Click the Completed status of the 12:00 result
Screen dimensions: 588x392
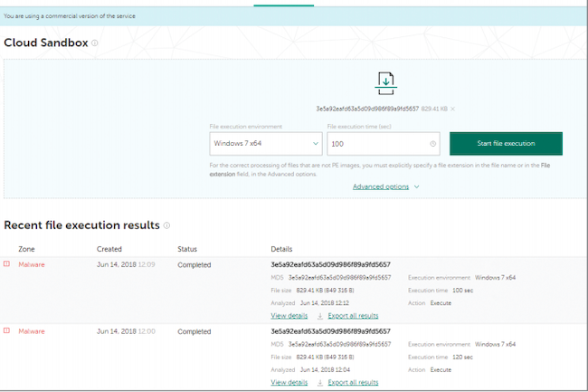coord(194,331)
